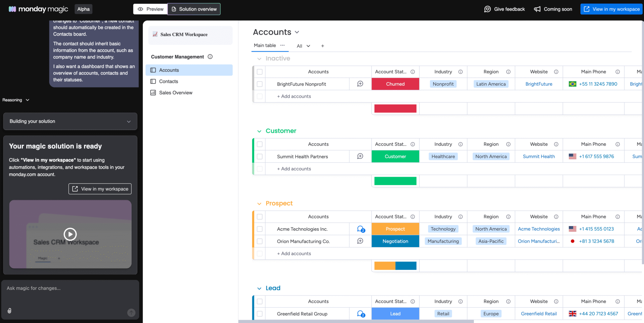Open the Summit Health website link
The image size is (644, 323).
539,156
